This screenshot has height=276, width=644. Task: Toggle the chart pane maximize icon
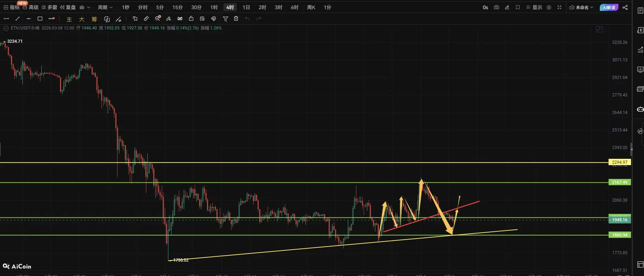[x=599, y=29]
